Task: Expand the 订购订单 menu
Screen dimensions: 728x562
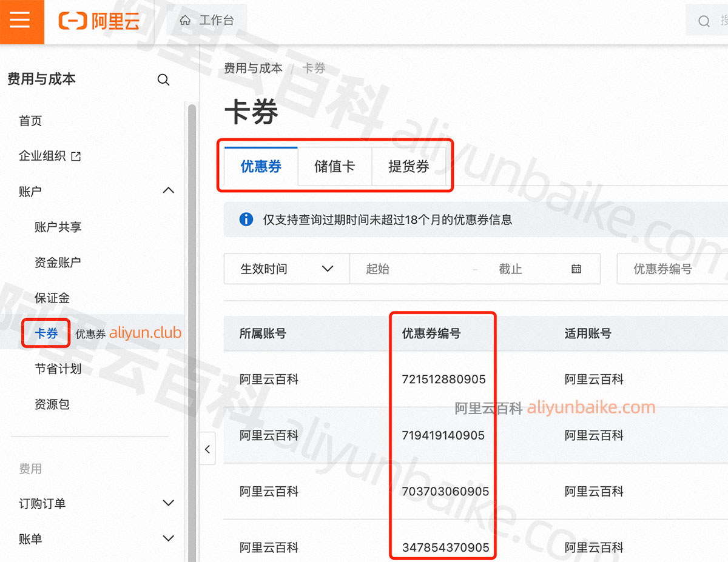Action: tap(169, 503)
